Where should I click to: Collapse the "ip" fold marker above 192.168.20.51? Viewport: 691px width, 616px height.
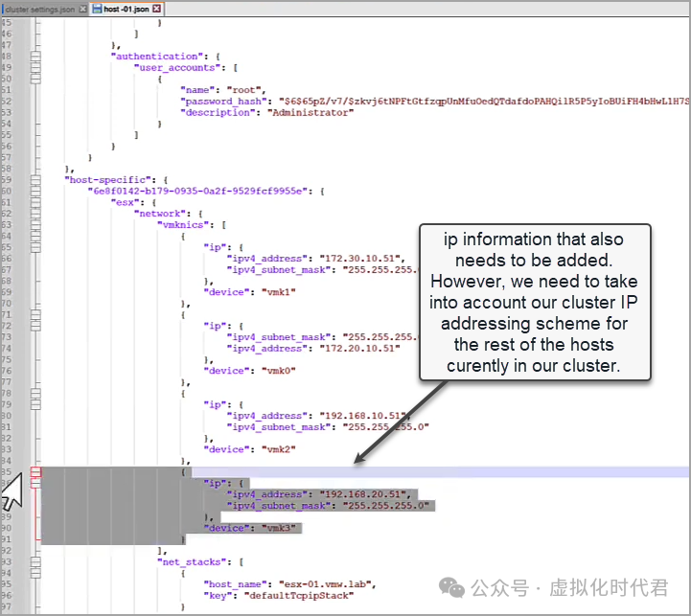pyautogui.click(x=35, y=484)
